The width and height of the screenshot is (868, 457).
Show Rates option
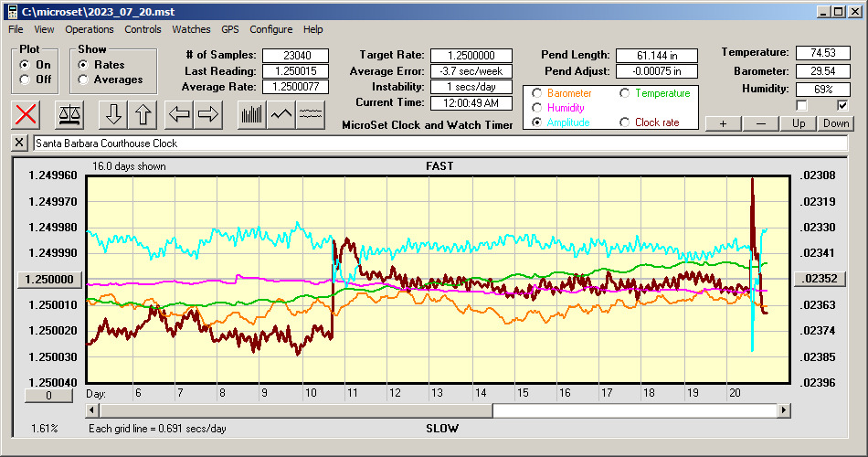[83, 65]
